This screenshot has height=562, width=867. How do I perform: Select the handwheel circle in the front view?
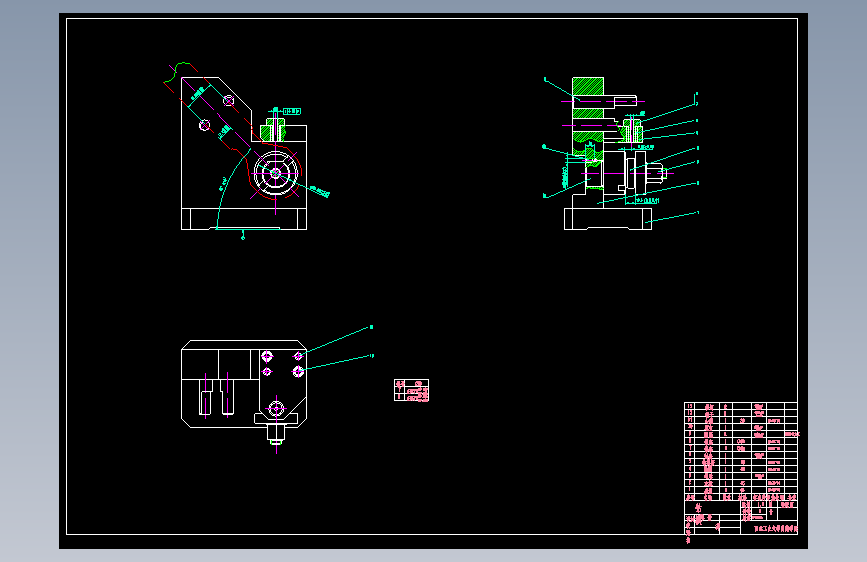(275, 174)
